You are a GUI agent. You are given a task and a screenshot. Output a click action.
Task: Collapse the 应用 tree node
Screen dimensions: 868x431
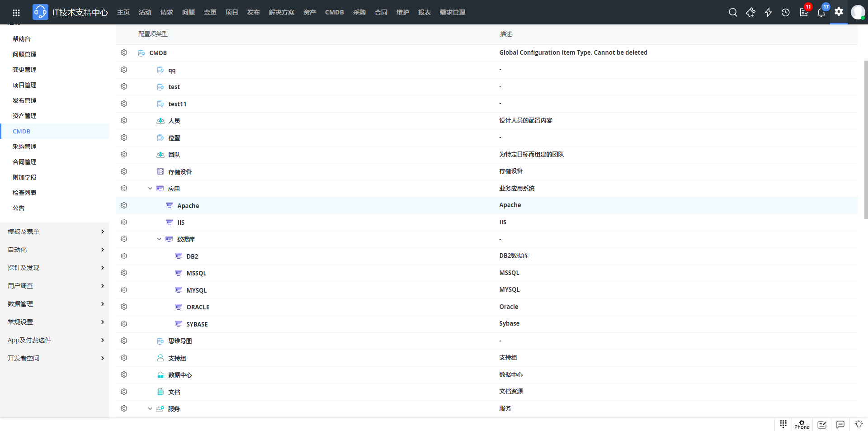[x=150, y=189]
